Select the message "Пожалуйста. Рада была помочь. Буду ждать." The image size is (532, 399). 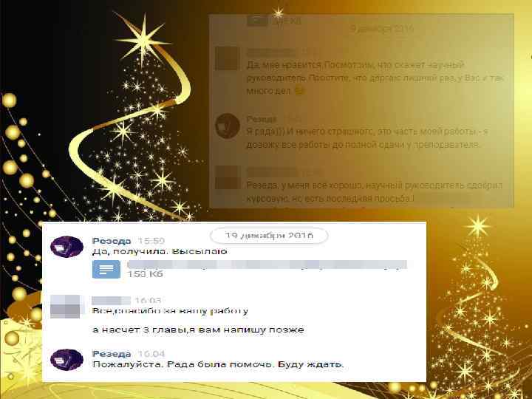[x=218, y=364]
